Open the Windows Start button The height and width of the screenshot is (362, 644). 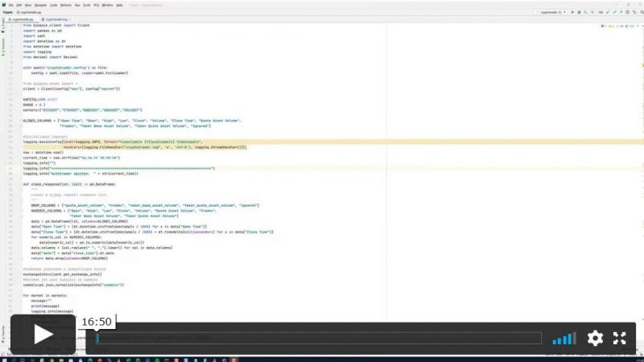click(4, 360)
